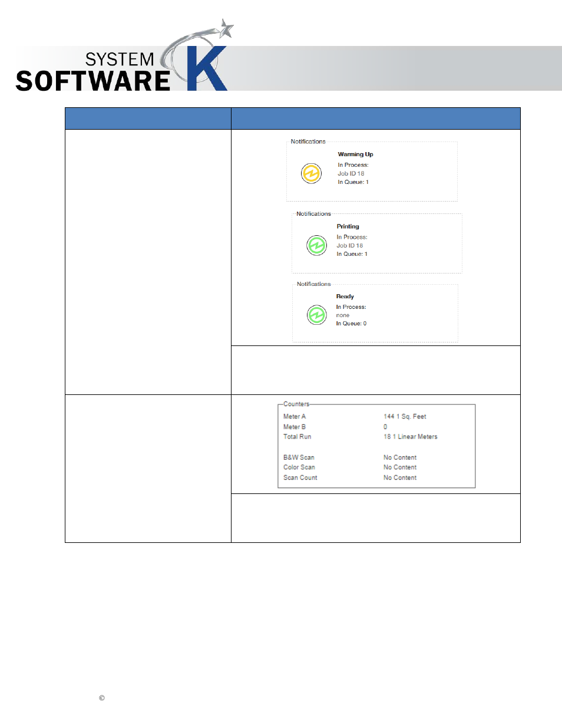
Task: Click 'none' in the Ready notification
Action: [x=342, y=315]
